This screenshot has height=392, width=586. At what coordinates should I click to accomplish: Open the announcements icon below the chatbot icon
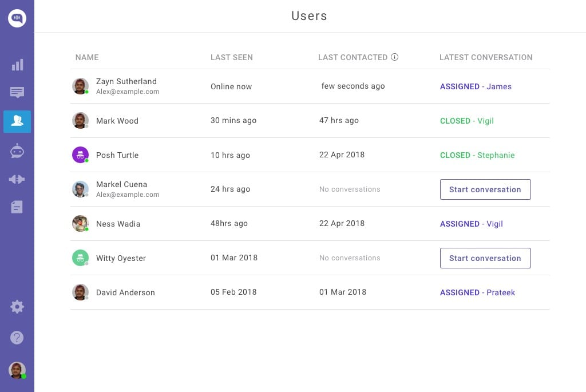point(17,179)
